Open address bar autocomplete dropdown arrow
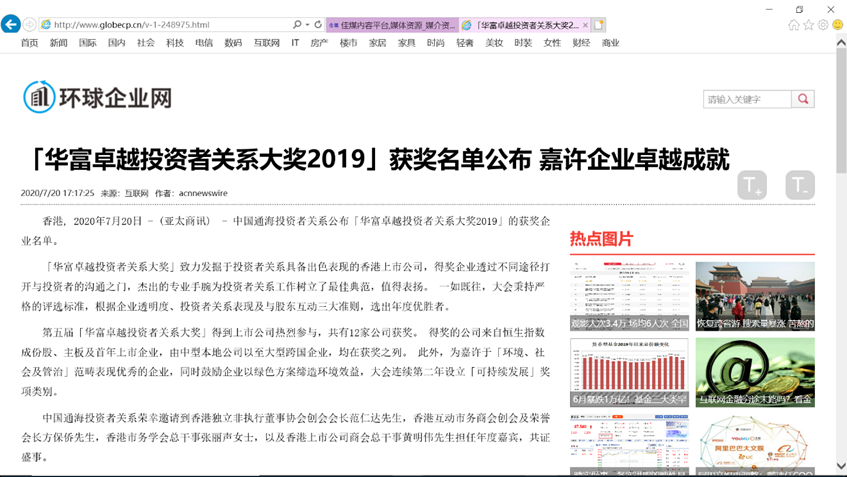Image resolution: width=847 pixels, height=477 pixels. point(307,24)
